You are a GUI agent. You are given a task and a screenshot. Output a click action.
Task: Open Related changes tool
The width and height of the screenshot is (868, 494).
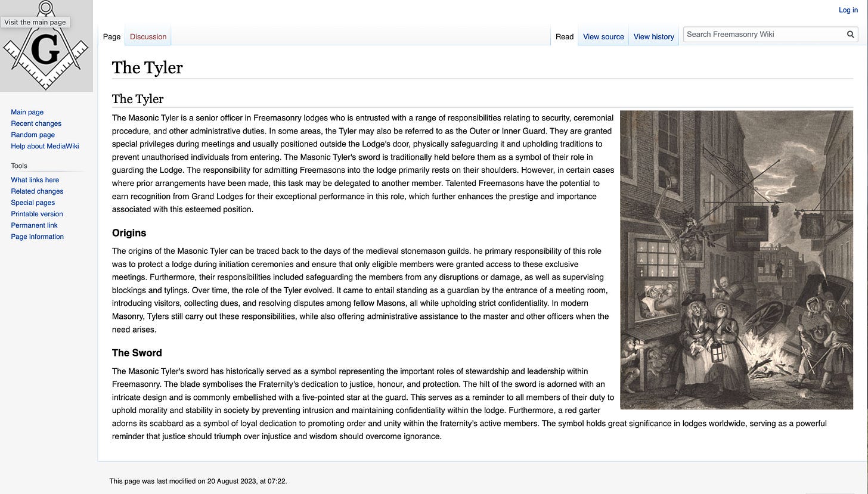pos(37,191)
